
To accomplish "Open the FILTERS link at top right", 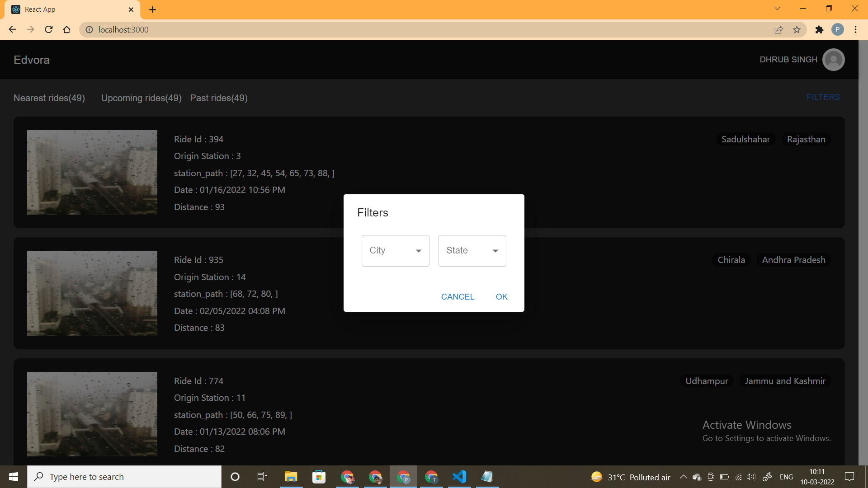I will coord(823,97).
